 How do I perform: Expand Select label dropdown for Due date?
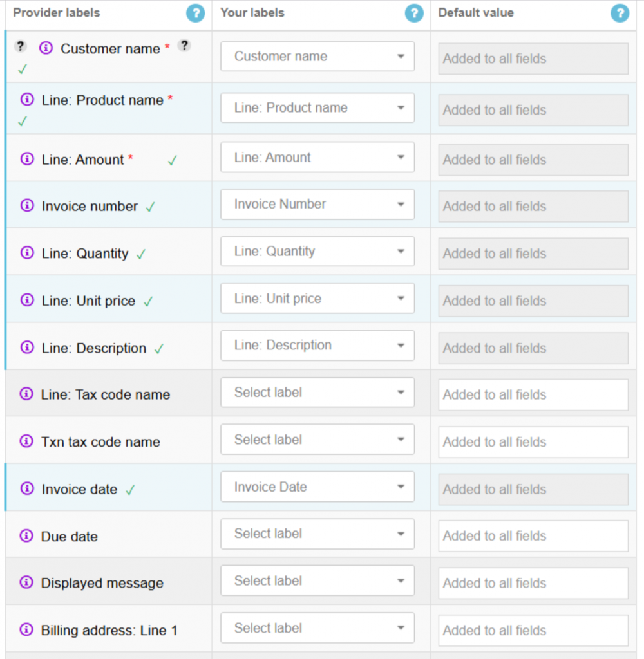(x=317, y=534)
